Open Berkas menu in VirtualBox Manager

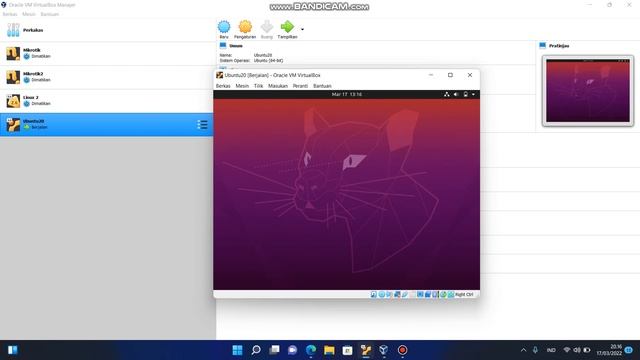[10, 14]
